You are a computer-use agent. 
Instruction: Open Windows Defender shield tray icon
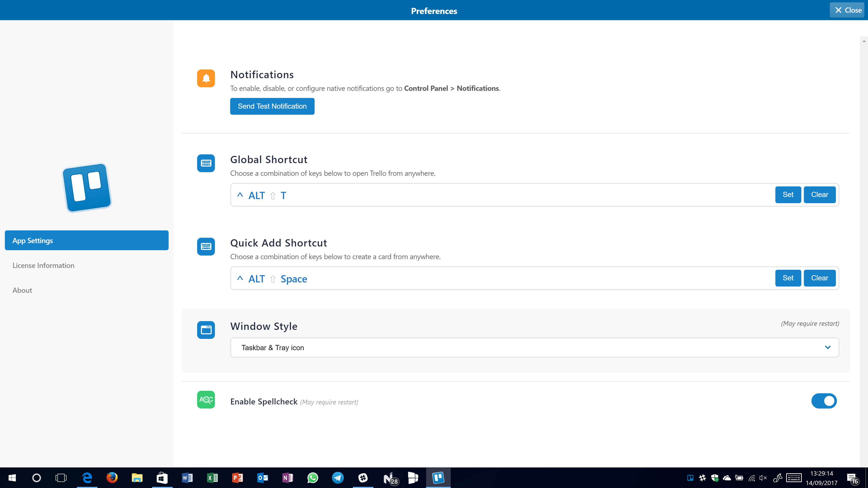715,478
